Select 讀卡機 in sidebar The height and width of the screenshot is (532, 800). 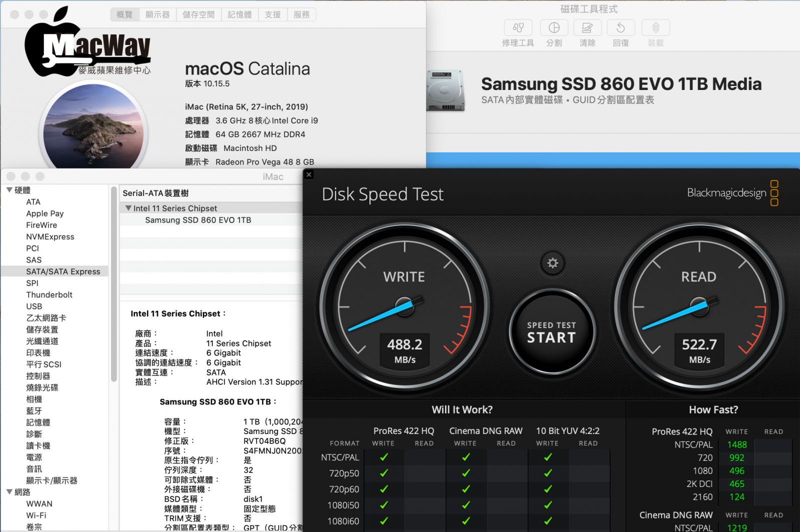point(38,445)
